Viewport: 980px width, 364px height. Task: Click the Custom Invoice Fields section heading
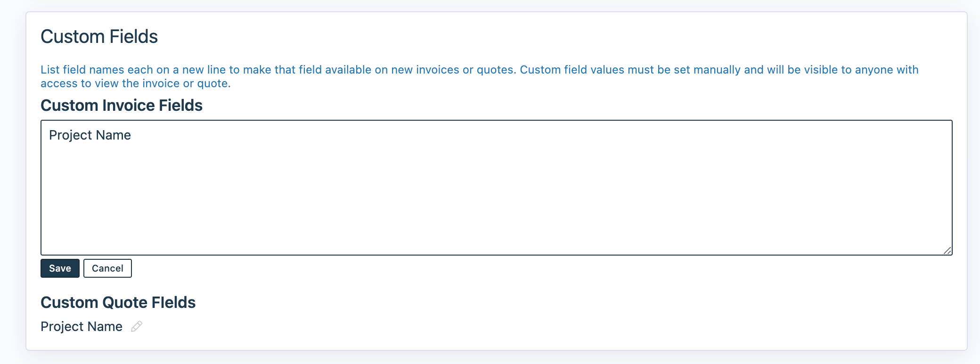pyautogui.click(x=122, y=105)
